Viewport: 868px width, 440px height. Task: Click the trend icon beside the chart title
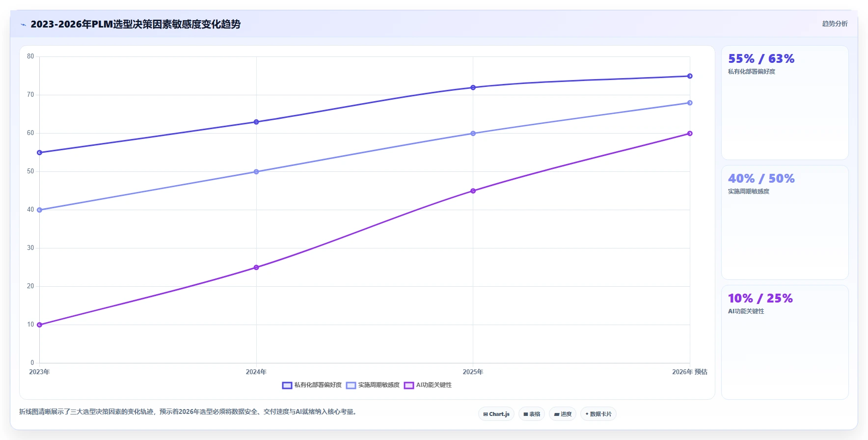coord(23,25)
